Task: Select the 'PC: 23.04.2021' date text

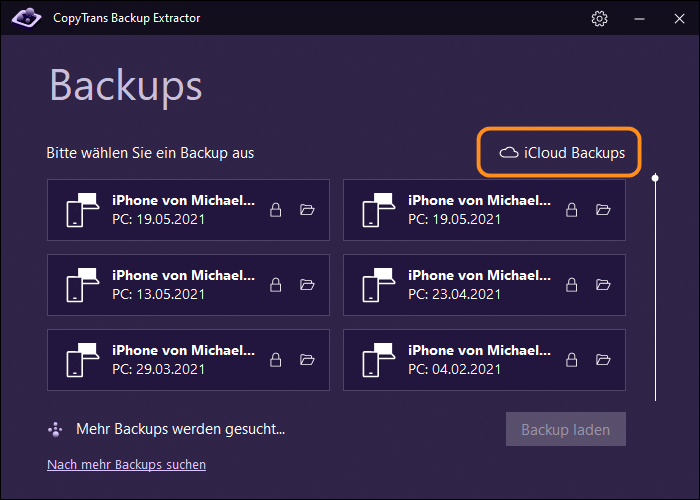Action: pos(454,295)
